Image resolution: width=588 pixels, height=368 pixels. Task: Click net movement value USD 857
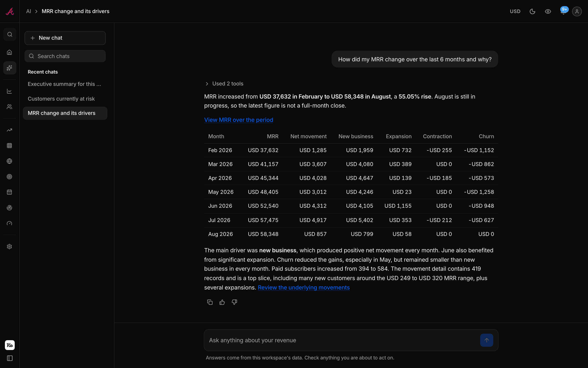pos(315,234)
